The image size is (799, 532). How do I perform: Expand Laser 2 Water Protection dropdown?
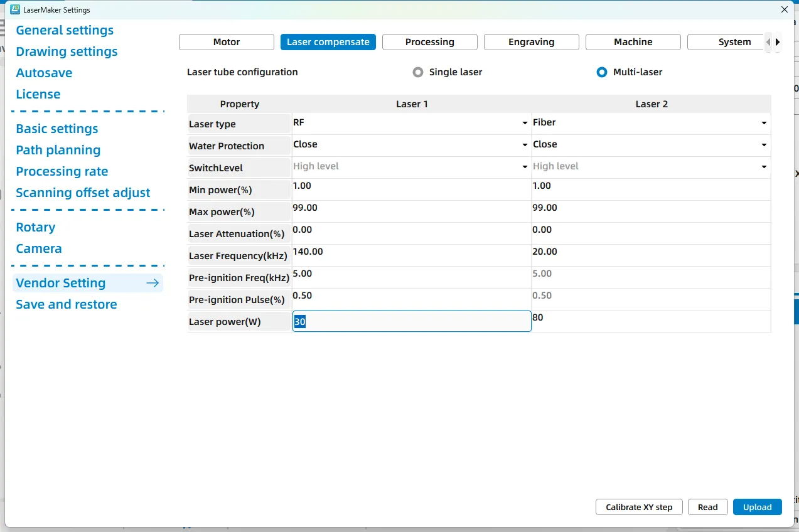pos(764,146)
